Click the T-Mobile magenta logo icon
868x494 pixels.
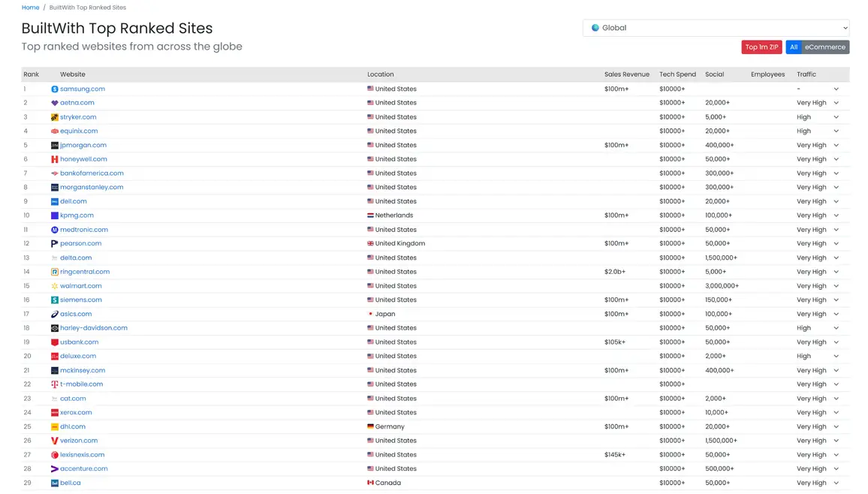tap(55, 384)
